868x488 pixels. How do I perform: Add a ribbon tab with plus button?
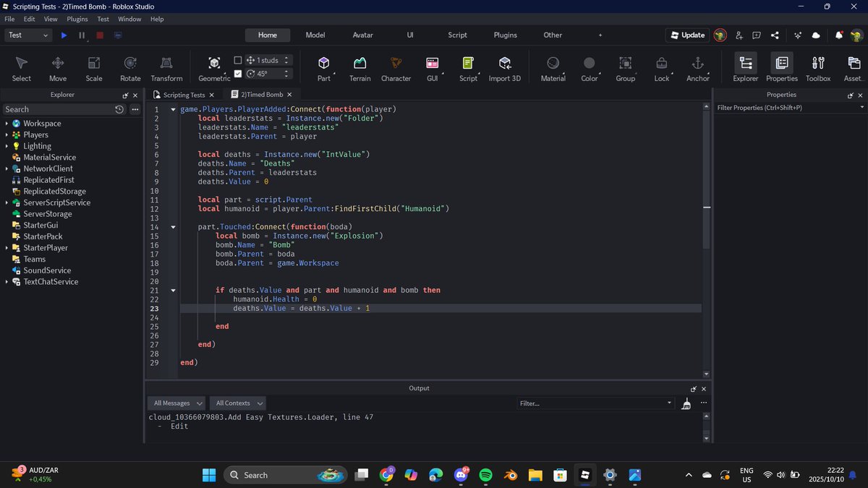(600, 35)
